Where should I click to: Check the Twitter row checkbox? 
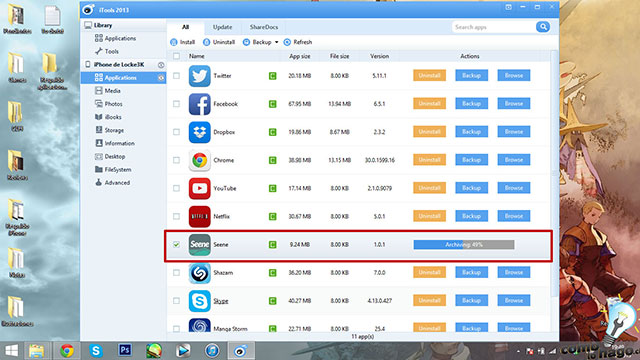[x=176, y=76]
